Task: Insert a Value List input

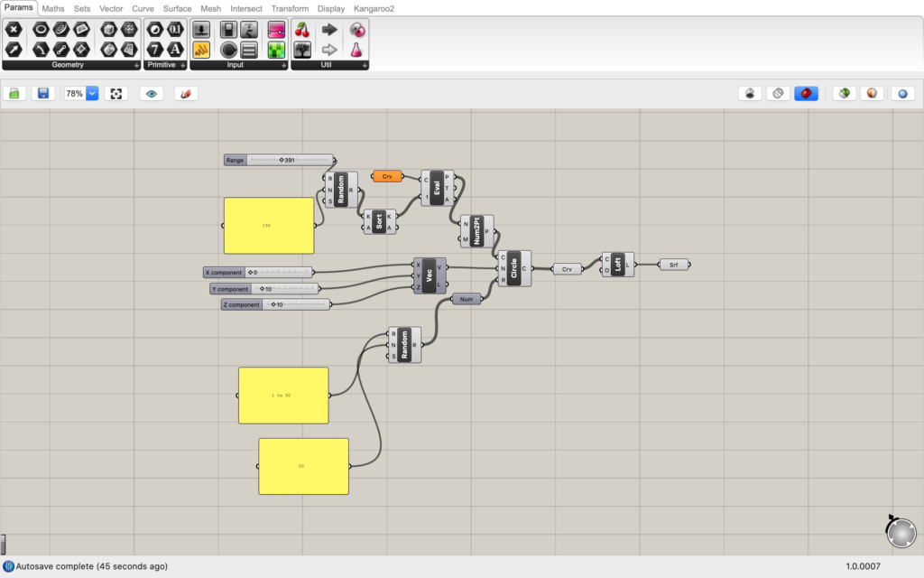Action: click(x=249, y=50)
